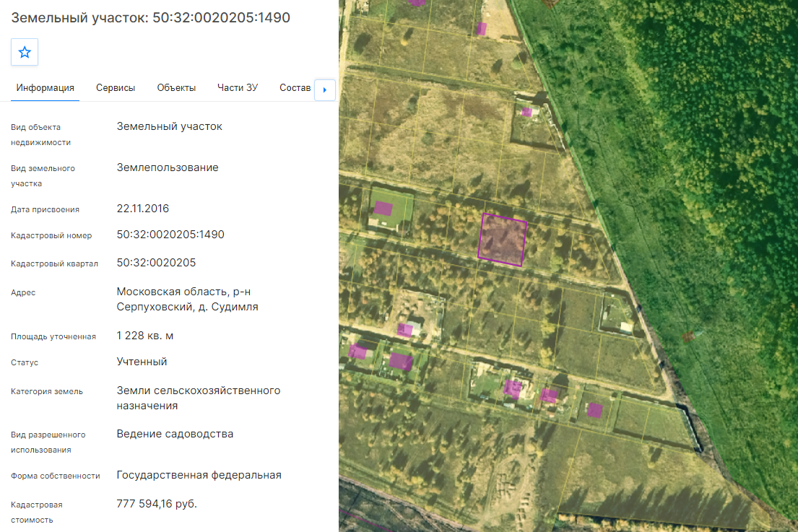
Task: Click the parcel title heading
Action: pyautogui.click(x=151, y=17)
